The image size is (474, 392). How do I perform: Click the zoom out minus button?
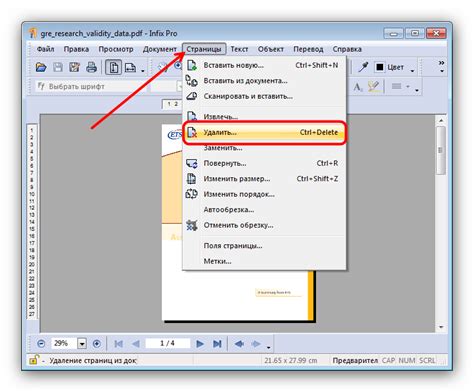[x=41, y=343]
